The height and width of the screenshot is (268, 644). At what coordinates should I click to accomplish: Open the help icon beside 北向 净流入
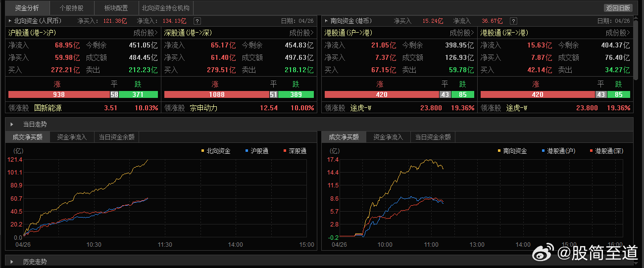pyautogui.click(x=197, y=21)
